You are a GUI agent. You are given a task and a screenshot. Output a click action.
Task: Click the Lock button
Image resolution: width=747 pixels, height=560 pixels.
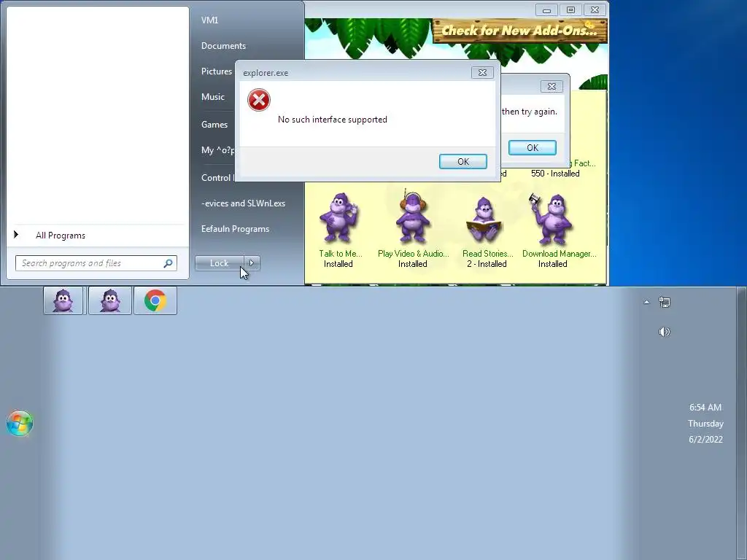(219, 262)
